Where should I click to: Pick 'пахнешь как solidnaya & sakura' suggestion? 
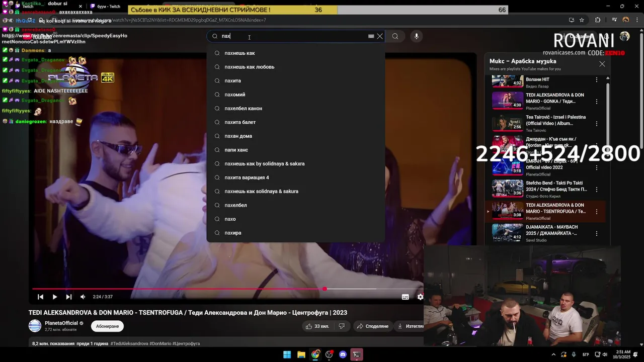point(296,192)
